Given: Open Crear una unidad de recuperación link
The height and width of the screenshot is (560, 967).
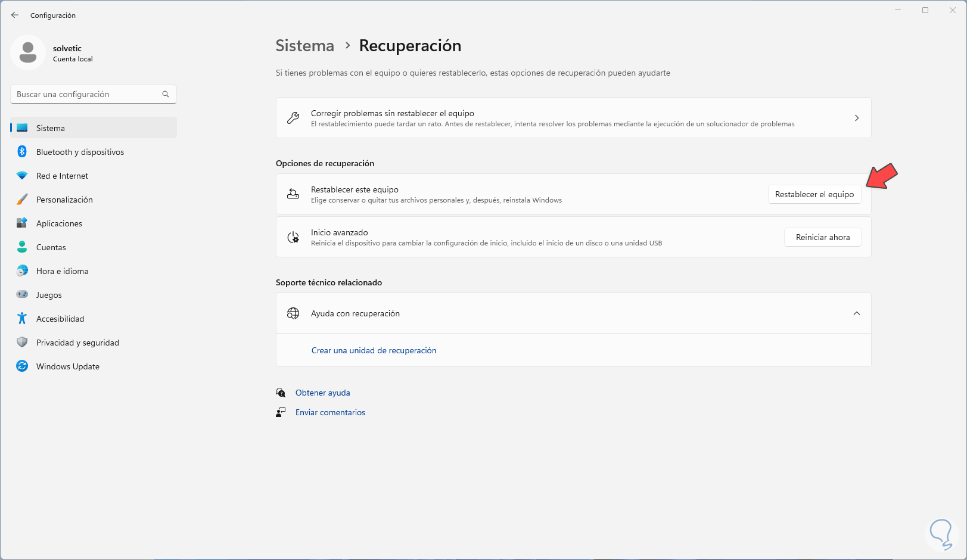Looking at the screenshot, I should pyautogui.click(x=374, y=350).
